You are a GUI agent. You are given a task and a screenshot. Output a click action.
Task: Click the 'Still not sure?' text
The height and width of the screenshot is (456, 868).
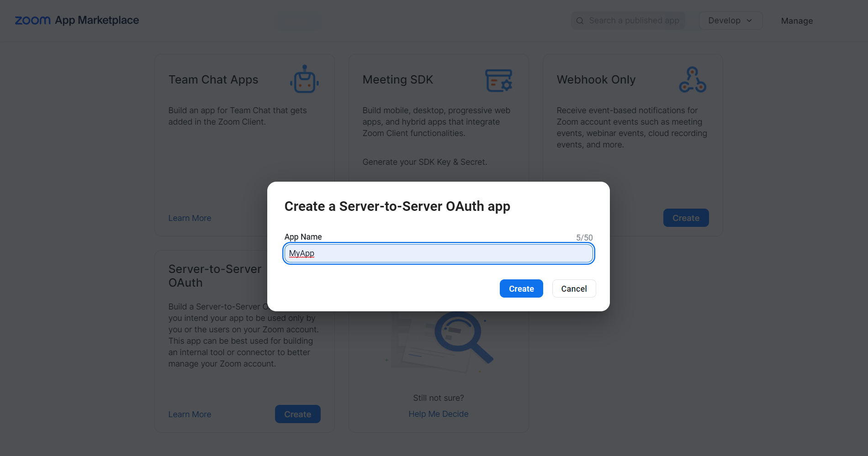tap(439, 398)
